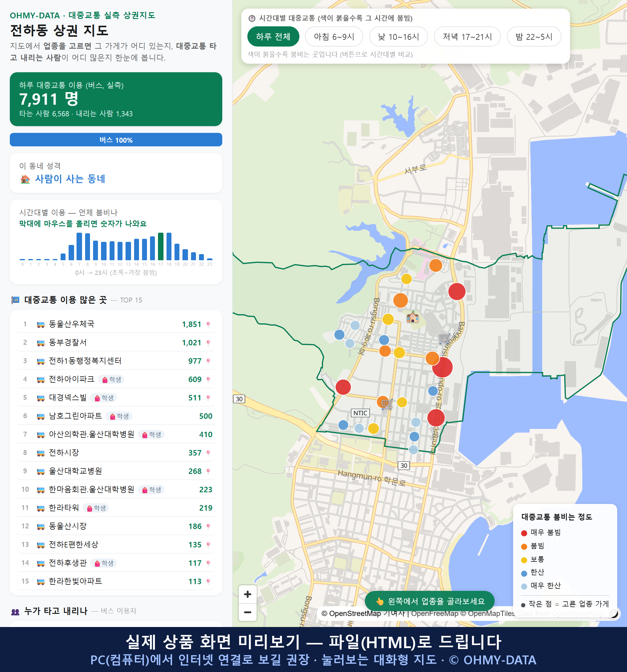Switch to 낮 10~16시 time filter
This screenshot has width=627, height=672.
[x=398, y=36]
